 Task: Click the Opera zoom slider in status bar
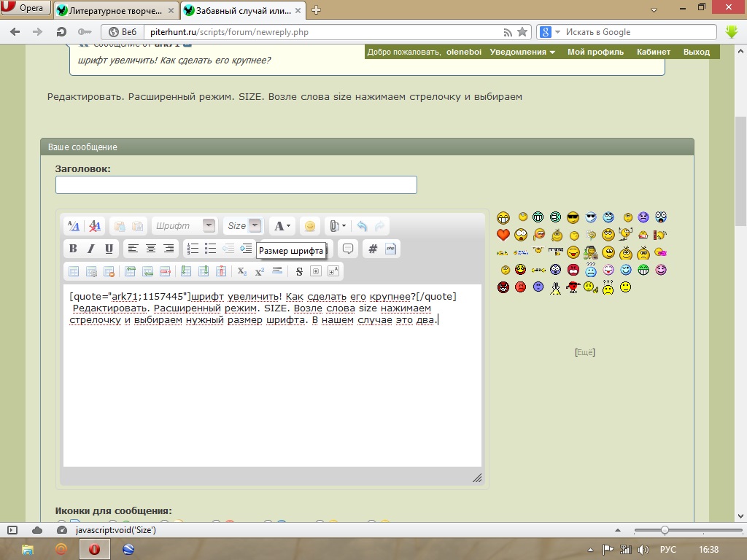tap(665, 530)
